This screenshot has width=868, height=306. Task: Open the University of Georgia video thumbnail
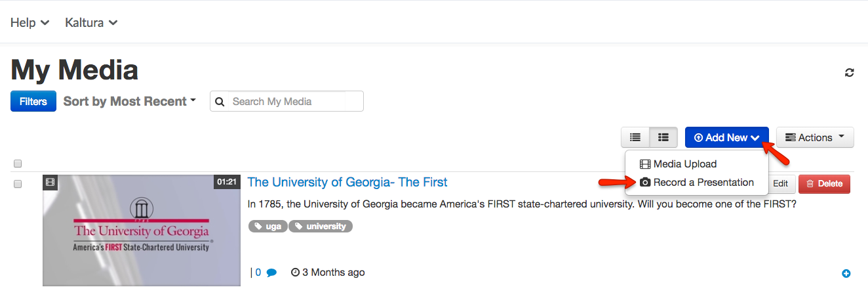[x=142, y=230]
